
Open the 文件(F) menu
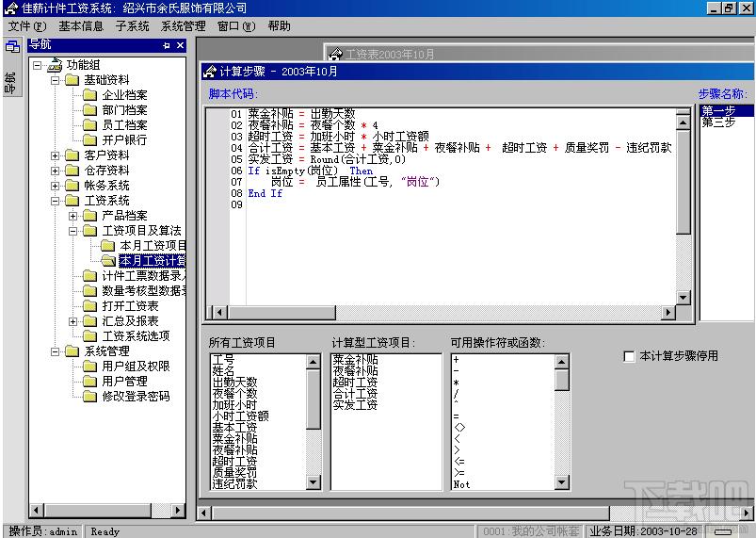(27, 26)
